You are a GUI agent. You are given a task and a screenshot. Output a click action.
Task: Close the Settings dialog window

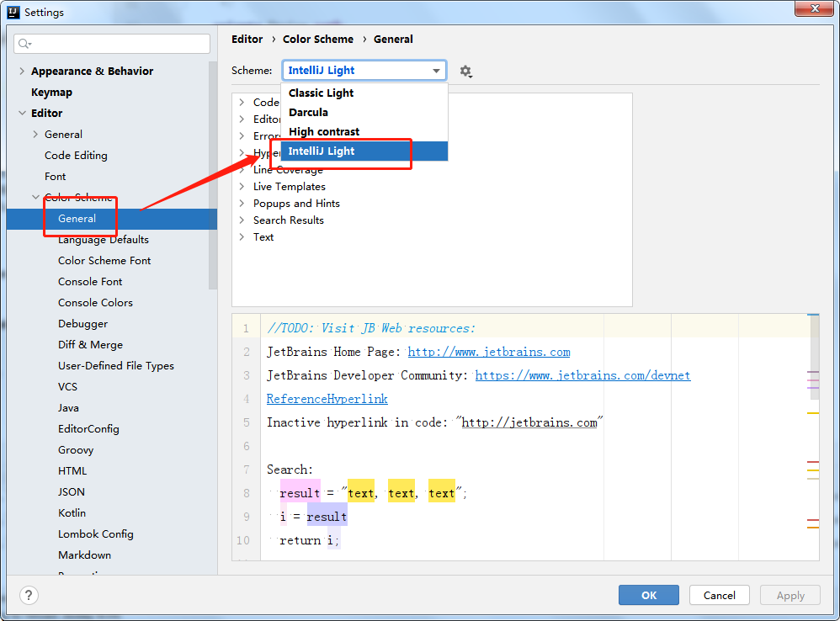click(x=814, y=8)
